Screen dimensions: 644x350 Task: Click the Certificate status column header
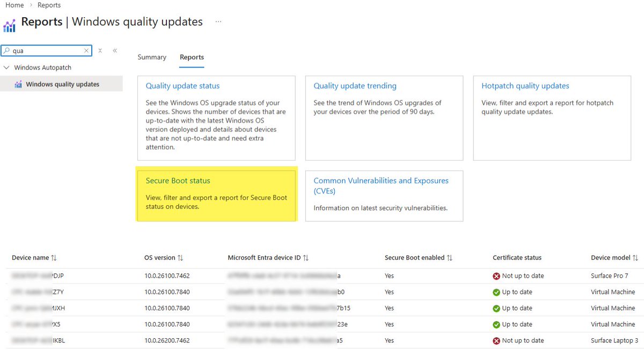point(517,258)
